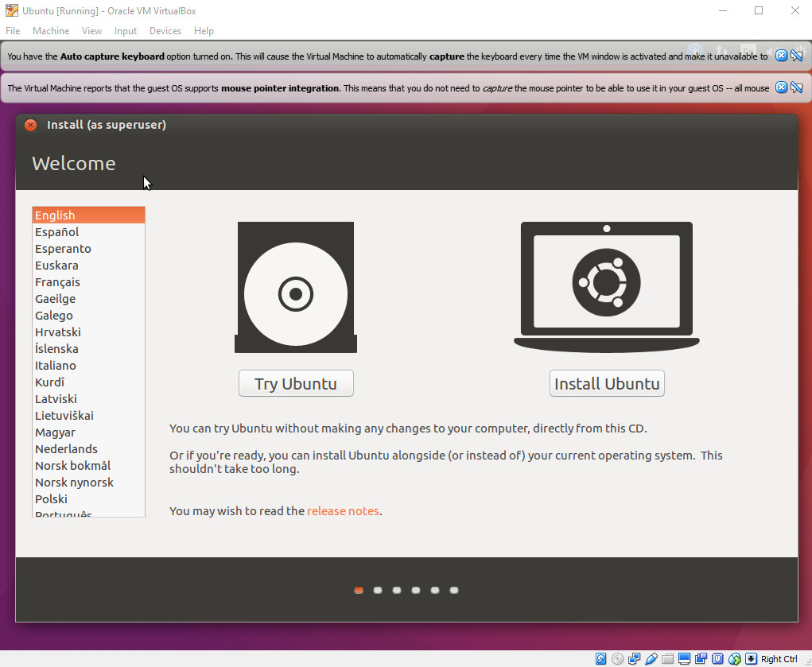
Task: Close the Install (as superuser) window
Action: click(x=30, y=125)
